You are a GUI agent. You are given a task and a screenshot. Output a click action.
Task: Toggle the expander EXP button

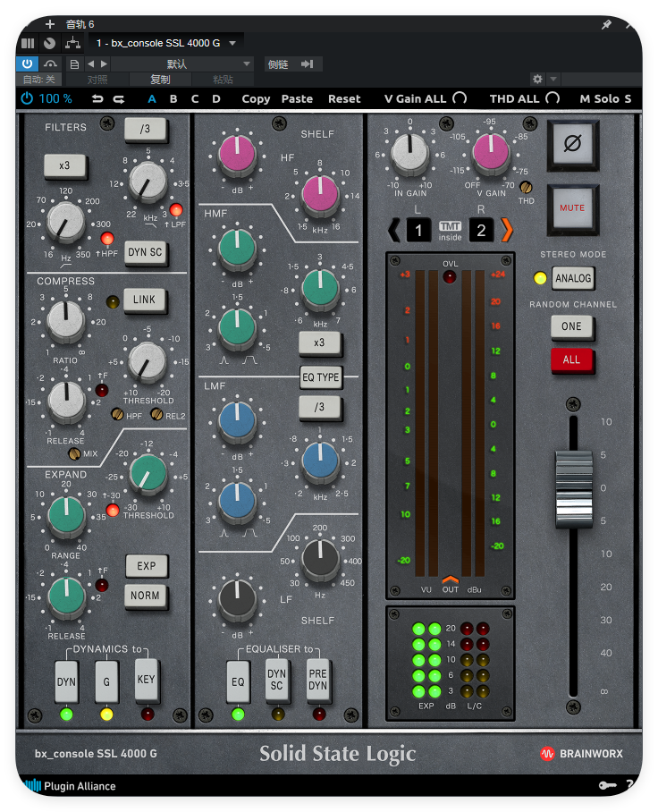click(147, 566)
